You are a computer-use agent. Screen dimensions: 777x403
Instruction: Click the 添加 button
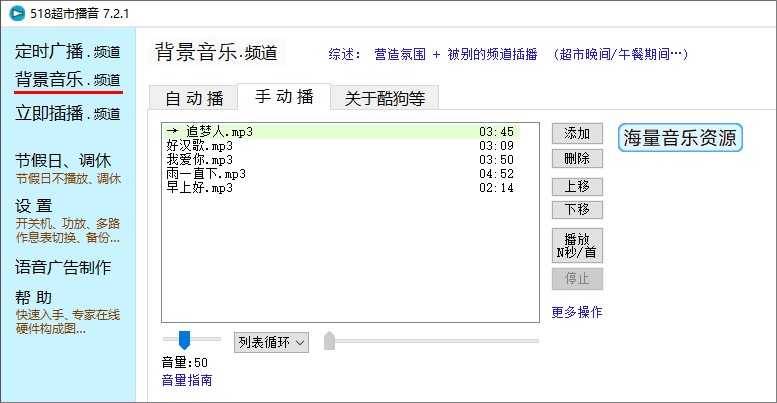(577, 133)
